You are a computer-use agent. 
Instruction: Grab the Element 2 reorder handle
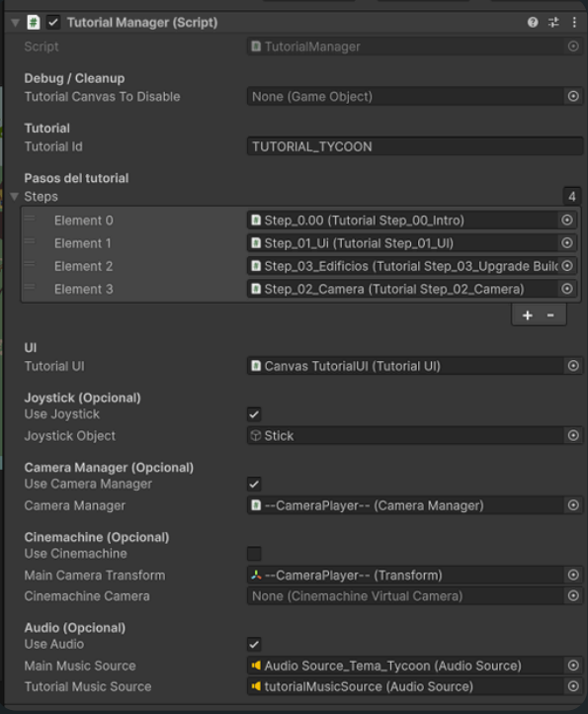point(30,264)
